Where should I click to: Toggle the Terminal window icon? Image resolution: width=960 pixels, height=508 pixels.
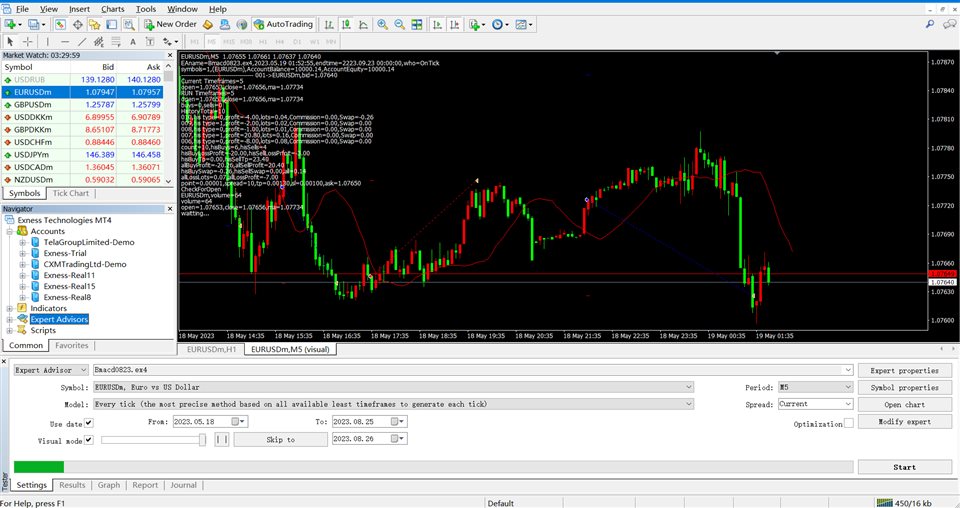coord(111,24)
